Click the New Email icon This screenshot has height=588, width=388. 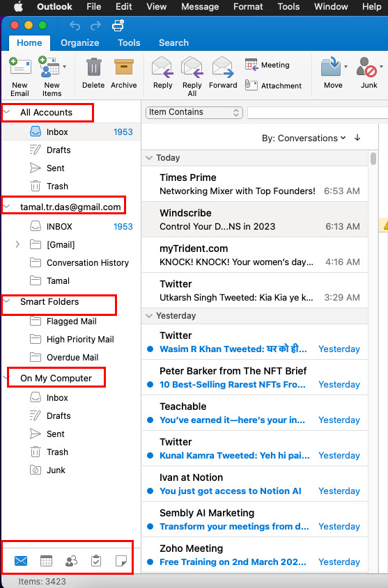(20, 67)
